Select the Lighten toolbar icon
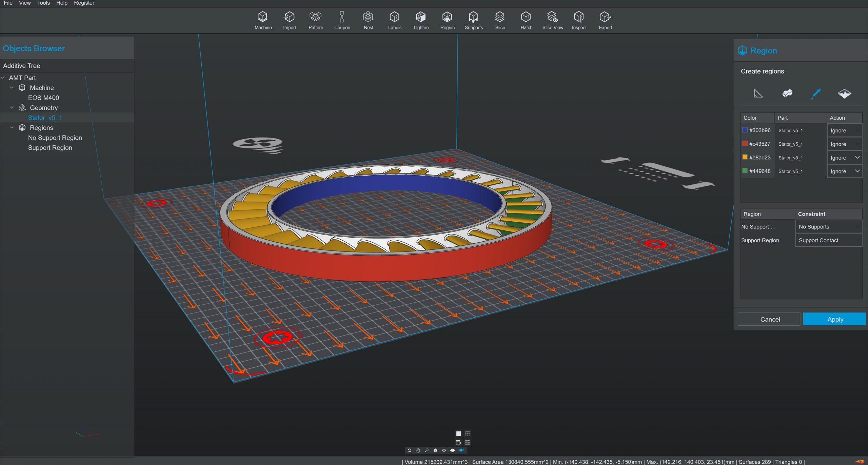 [421, 21]
